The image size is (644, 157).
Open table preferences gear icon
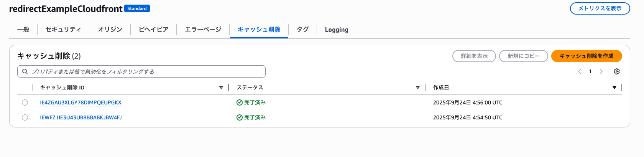617,71
